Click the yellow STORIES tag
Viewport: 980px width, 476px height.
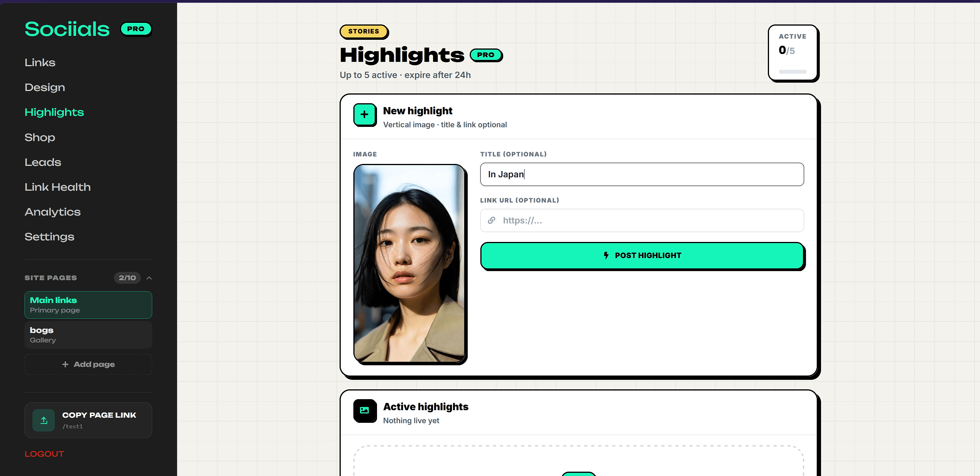(x=364, y=31)
